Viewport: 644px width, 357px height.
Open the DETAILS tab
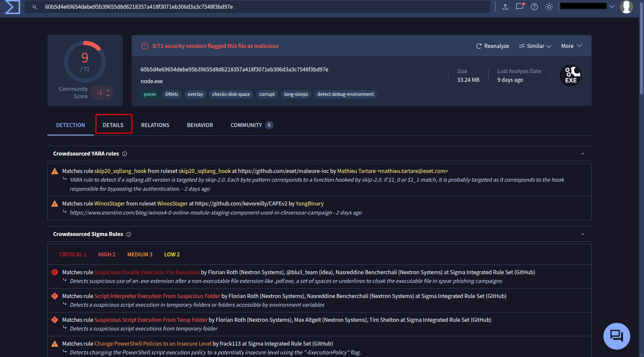(113, 125)
